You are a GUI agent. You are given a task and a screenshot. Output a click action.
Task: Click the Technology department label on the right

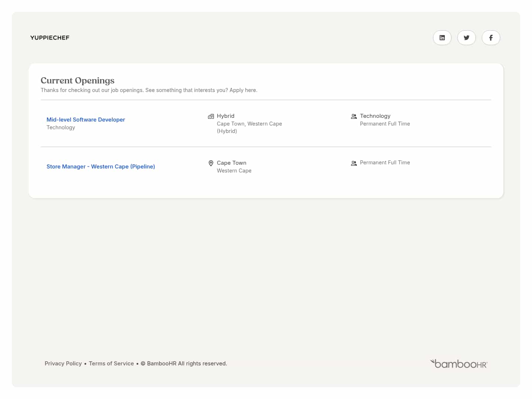[x=375, y=116]
